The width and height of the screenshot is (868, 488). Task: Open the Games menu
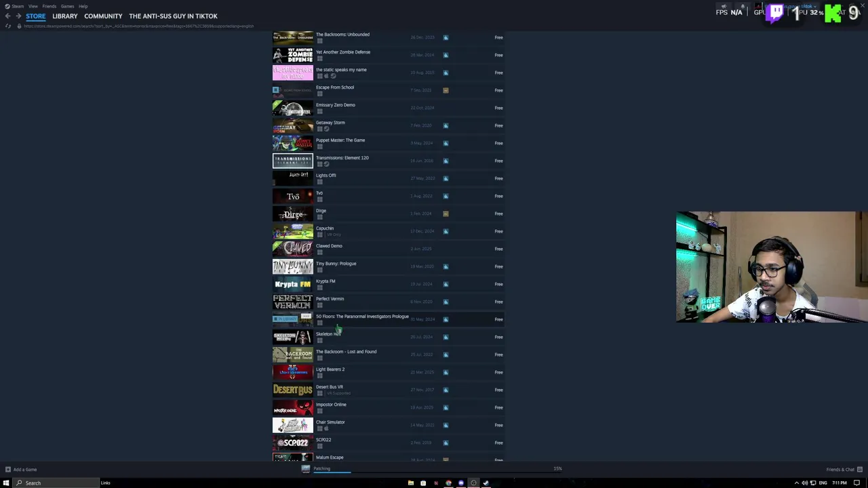coord(67,6)
